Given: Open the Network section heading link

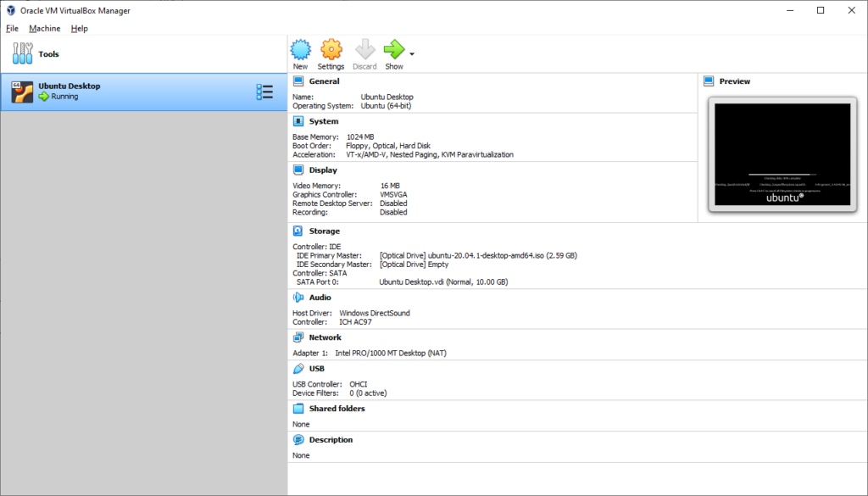Looking at the screenshot, I should click(325, 337).
